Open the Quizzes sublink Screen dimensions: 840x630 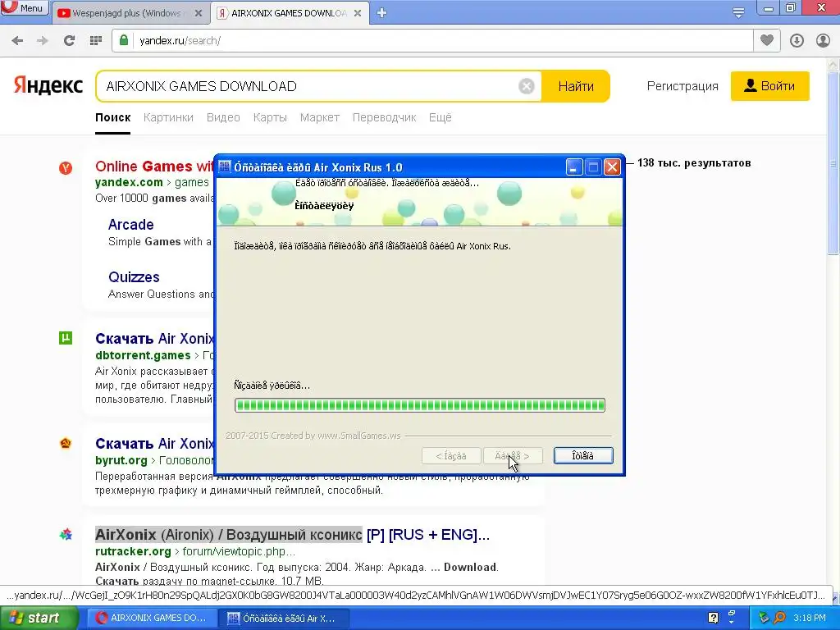(x=134, y=277)
